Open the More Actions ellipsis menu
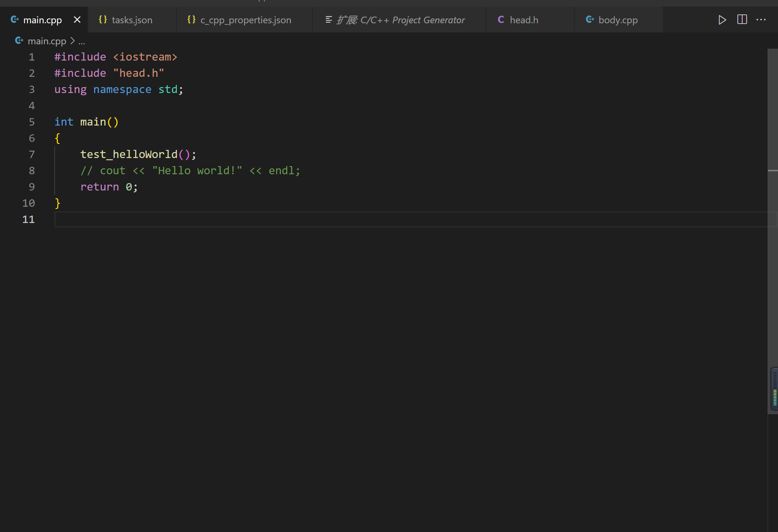The height and width of the screenshot is (532, 778). coord(761,20)
